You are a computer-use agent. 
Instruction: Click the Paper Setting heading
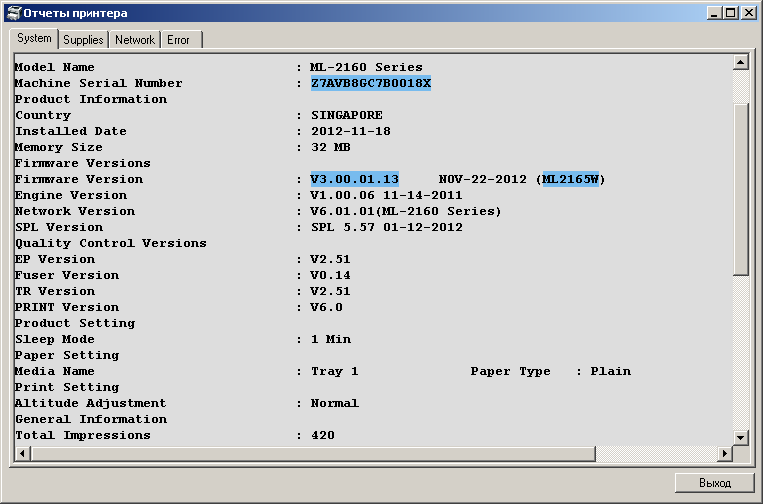pyautogui.click(x=67, y=355)
